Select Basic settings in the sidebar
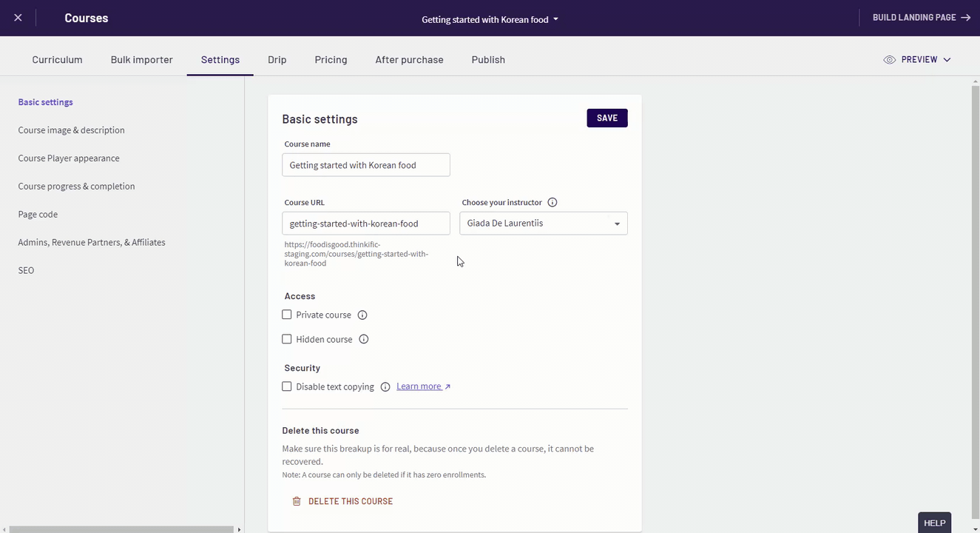 [45, 102]
